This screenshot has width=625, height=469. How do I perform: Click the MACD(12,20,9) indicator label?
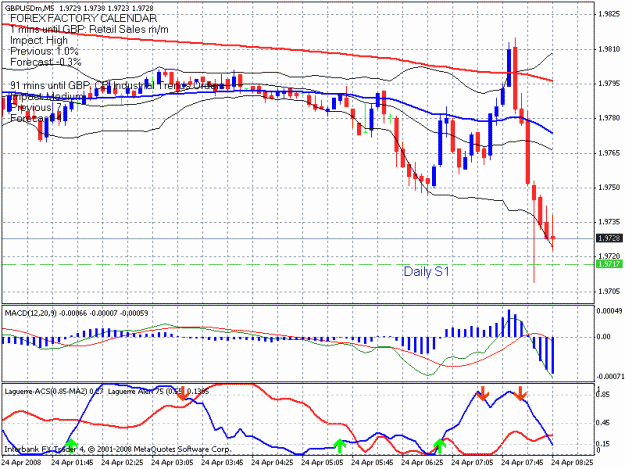click(x=76, y=313)
